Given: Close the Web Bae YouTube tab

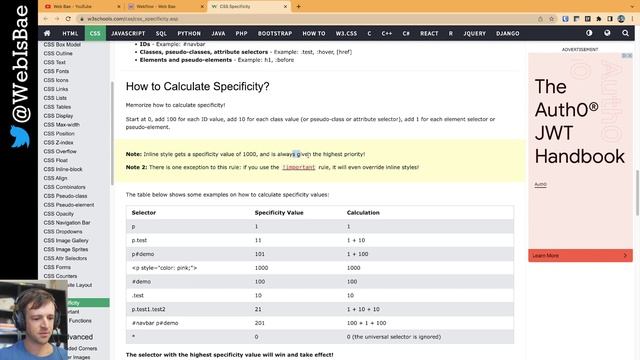Looking at the screenshot, I should coord(119,7).
